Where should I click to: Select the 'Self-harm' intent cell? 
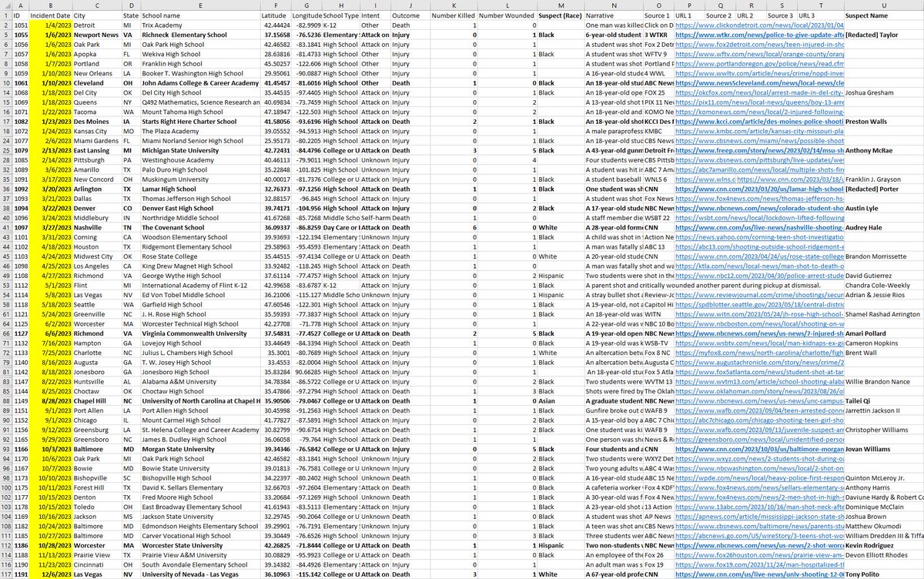tap(375, 218)
